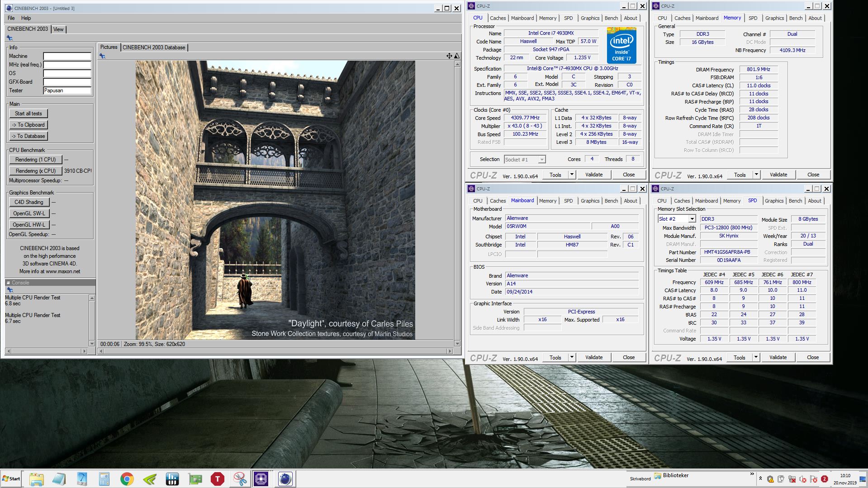Screen dimensions: 868x488
Task: Open the Graphics tab in SPD window
Action: point(774,201)
